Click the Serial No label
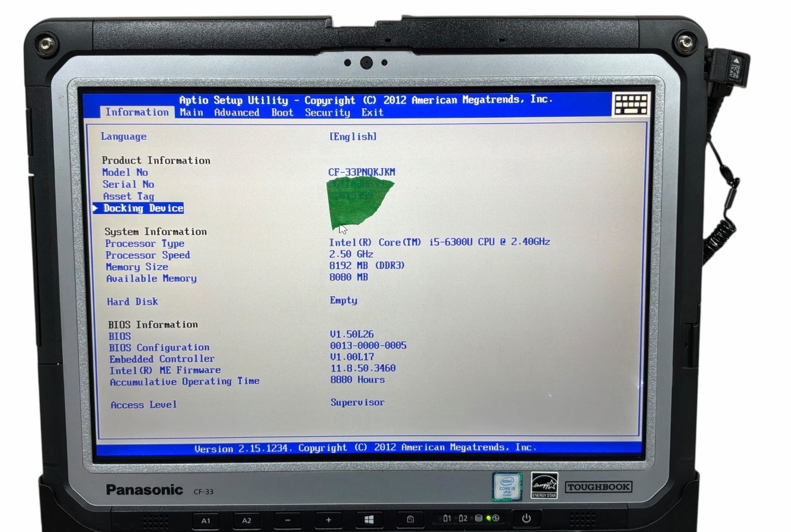 128,184
